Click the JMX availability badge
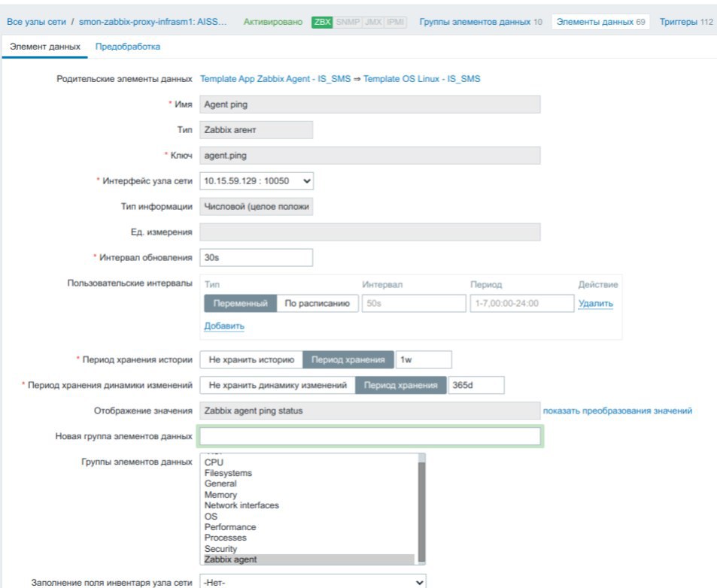717x588 pixels. point(373,22)
